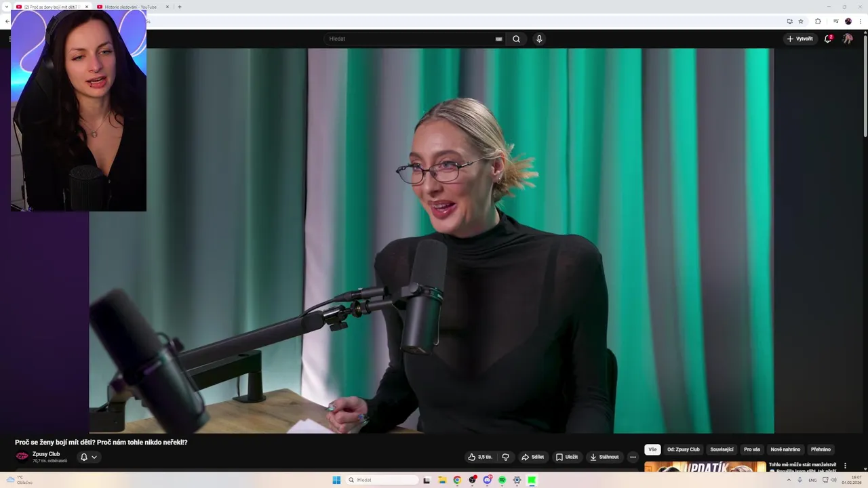Open the green app icon in taskbar
This screenshot has height=488, width=868.
[x=532, y=480]
